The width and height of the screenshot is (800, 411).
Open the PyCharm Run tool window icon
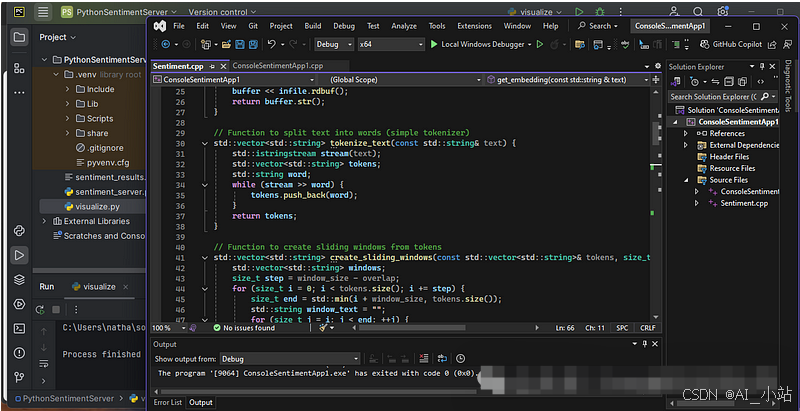click(19, 255)
